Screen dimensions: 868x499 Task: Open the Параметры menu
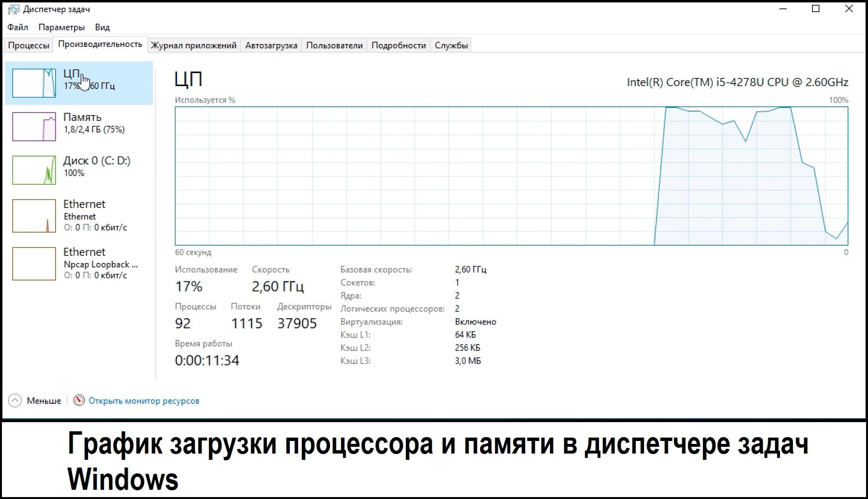(61, 27)
